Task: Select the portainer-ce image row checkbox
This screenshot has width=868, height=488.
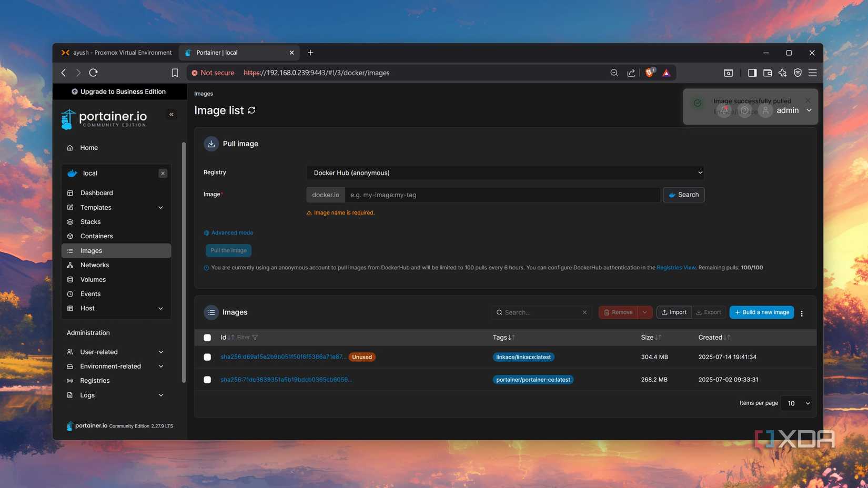Action: click(x=207, y=380)
